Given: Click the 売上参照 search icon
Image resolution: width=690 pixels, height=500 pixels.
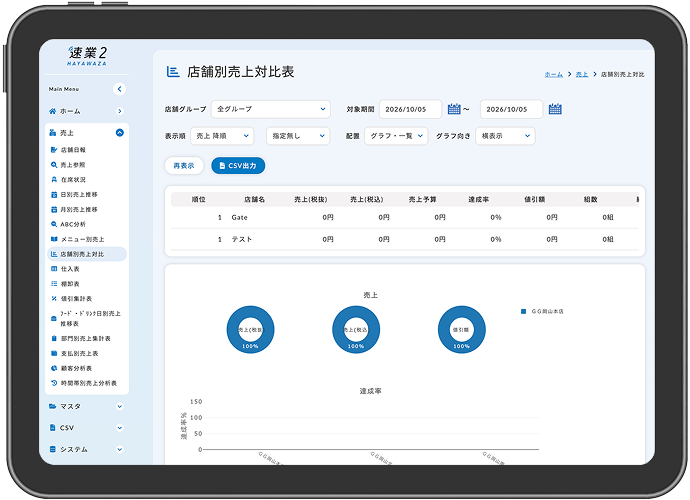Looking at the screenshot, I should [54, 165].
